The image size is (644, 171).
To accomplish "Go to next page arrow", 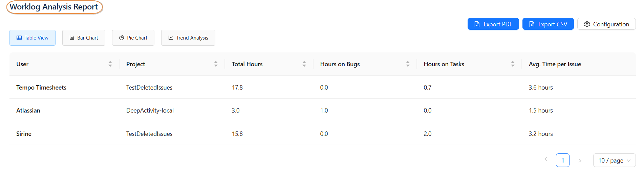I will coord(580,161).
